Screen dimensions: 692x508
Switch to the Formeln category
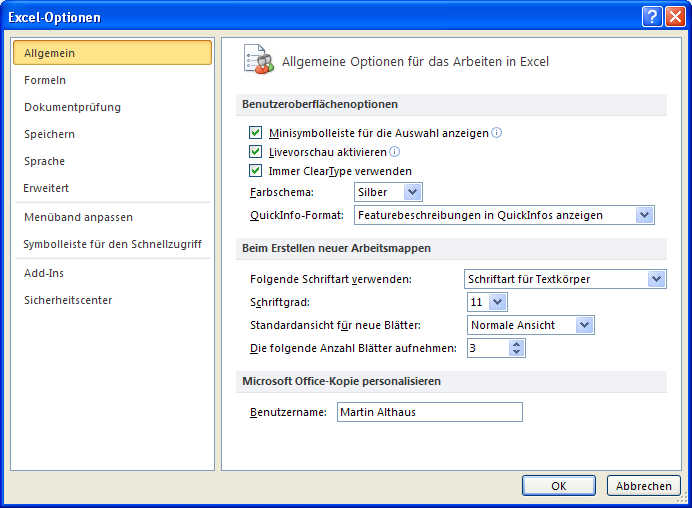coord(113,80)
